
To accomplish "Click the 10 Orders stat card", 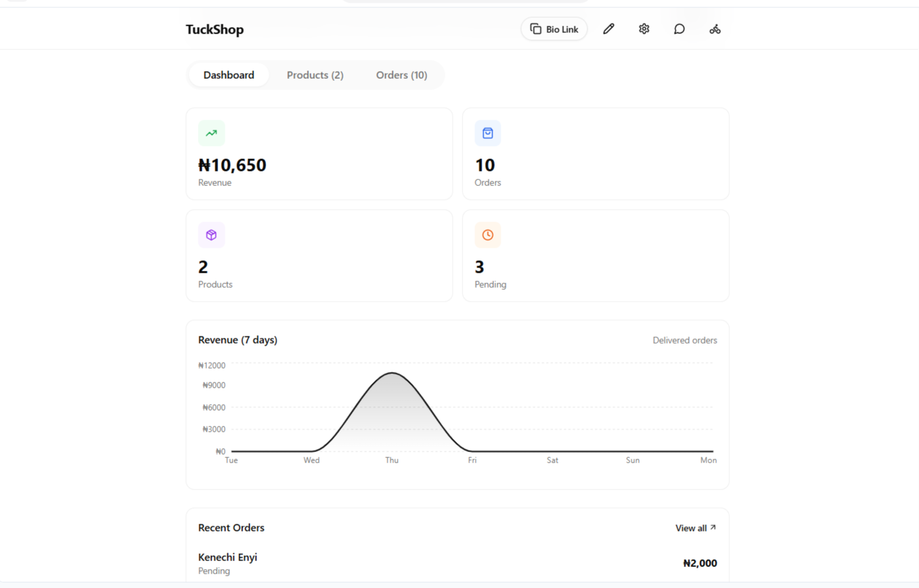I will click(596, 154).
